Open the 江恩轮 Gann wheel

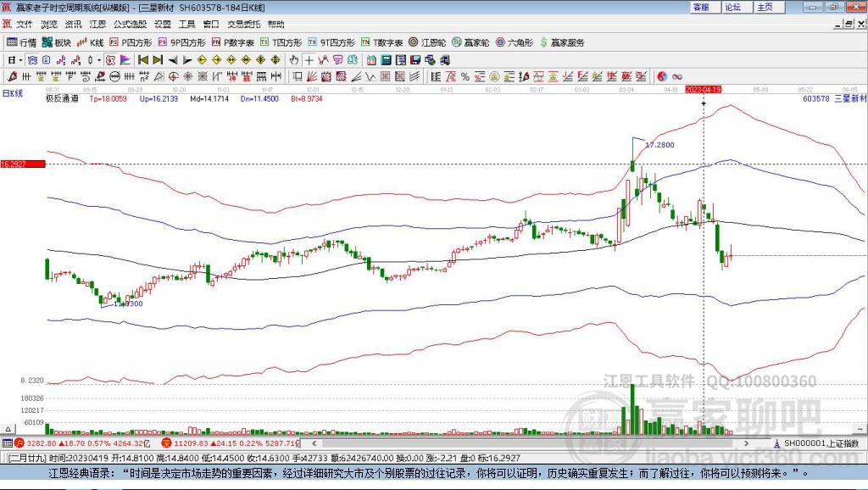[x=427, y=42]
